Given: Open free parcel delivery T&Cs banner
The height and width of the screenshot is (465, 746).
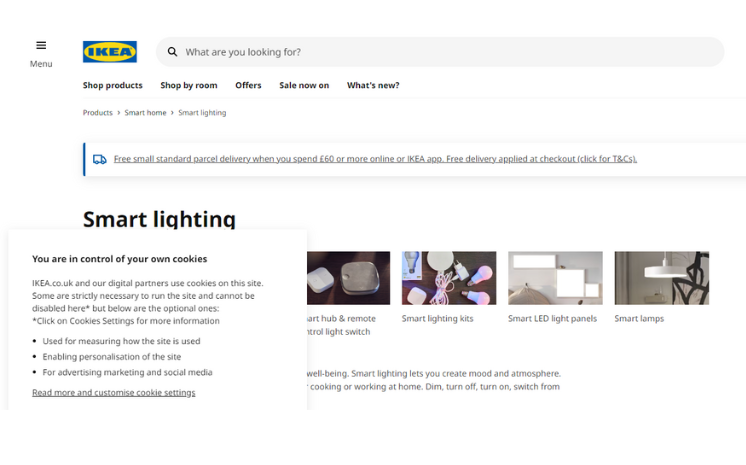Looking at the screenshot, I should point(375,159).
